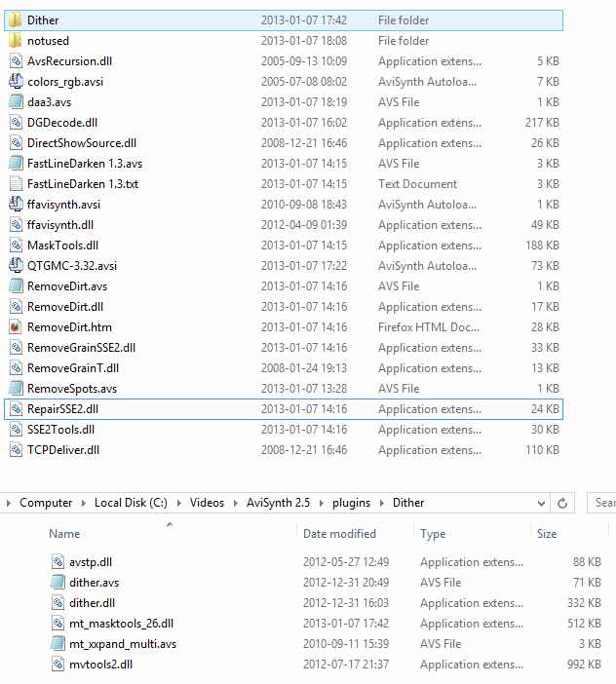Select the file name TCPDeliver.dll

(x=63, y=450)
